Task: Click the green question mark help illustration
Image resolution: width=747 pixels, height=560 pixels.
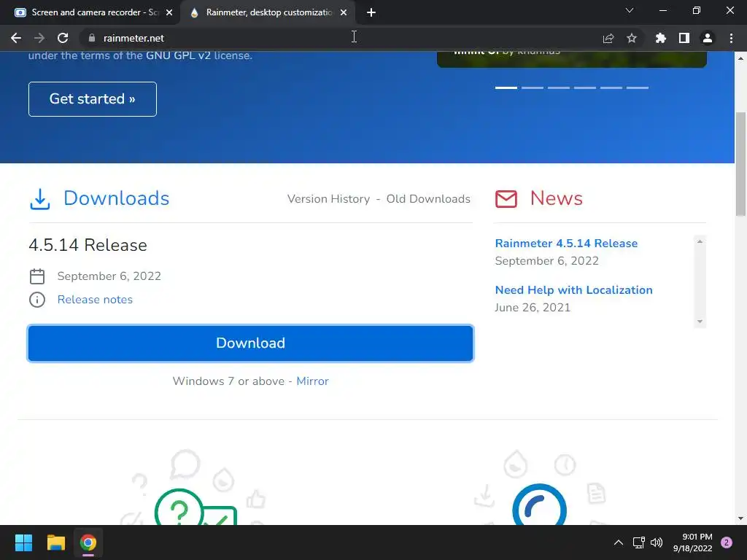Action: point(196,507)
